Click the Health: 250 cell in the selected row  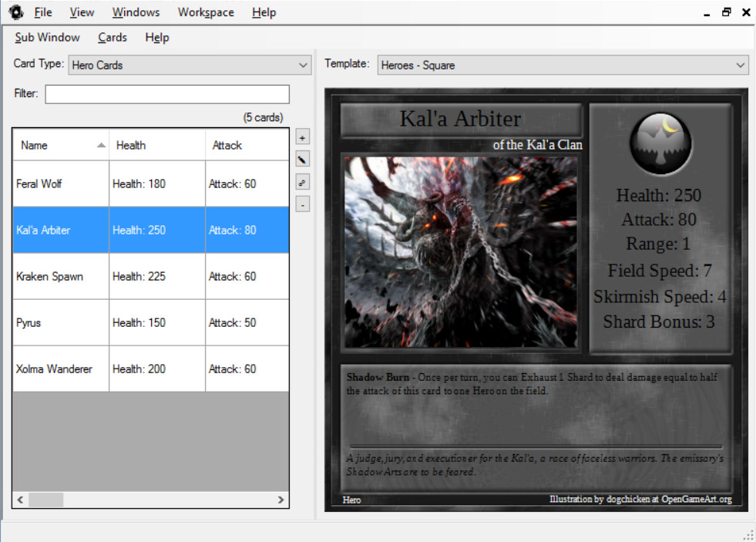[x=157, y=230]
